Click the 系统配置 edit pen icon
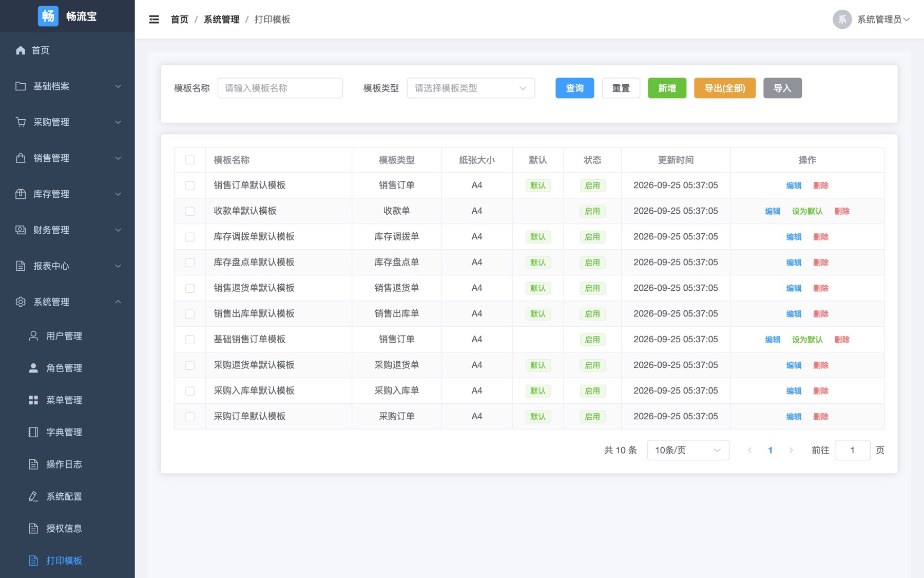The width and height of the screenshot is (924, 578). [x=33, y=496]
